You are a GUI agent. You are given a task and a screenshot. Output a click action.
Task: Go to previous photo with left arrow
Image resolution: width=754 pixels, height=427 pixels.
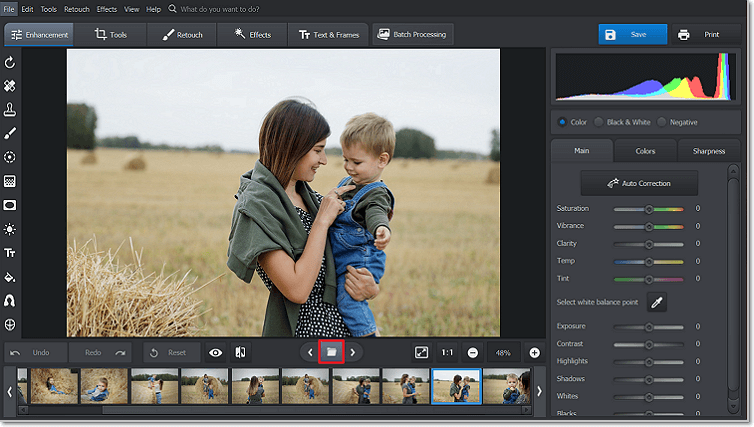310,352
